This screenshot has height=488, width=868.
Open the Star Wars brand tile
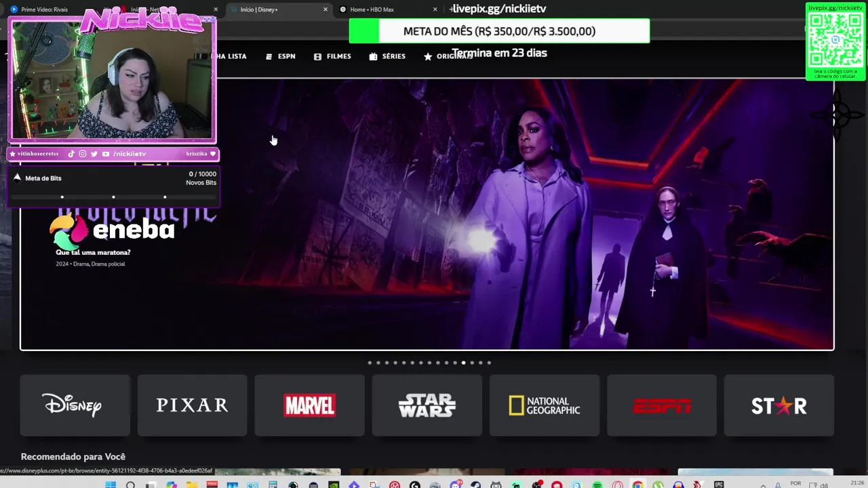(x=427, y=405)
